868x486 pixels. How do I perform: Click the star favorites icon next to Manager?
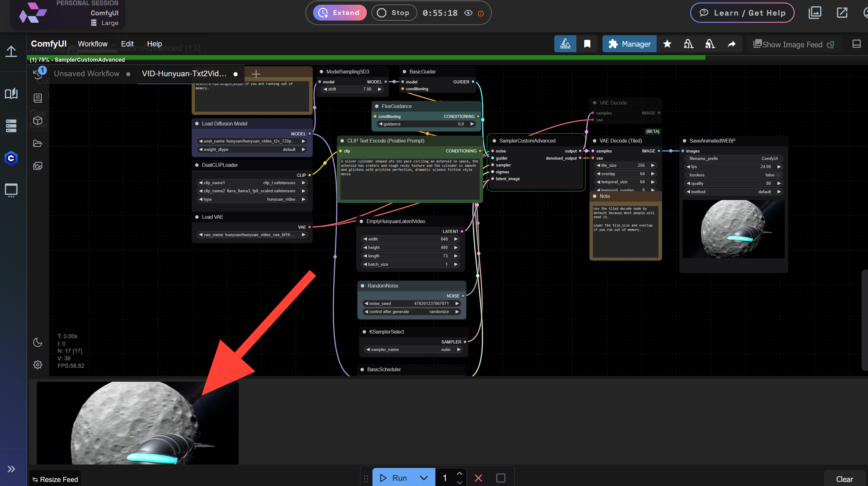667,44
